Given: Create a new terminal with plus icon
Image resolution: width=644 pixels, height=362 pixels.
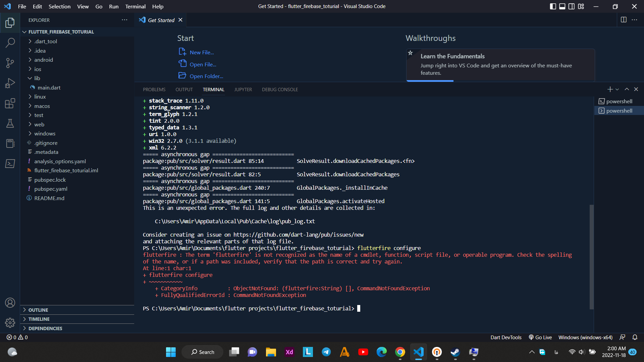Looking at the screenshot, I should 610,89.
